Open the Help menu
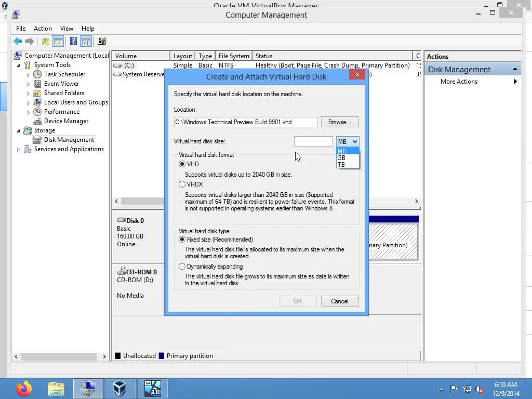 click(88, 29)
